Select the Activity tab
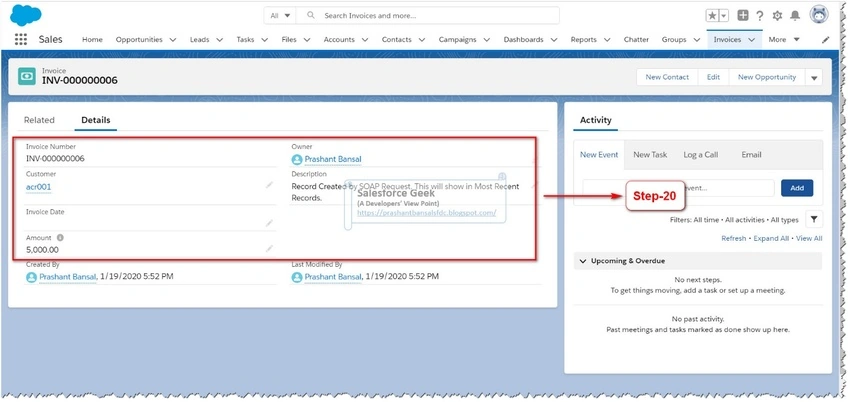Image resolution: width=850 pixels, height=402 pixels. [x=596, y=120]
